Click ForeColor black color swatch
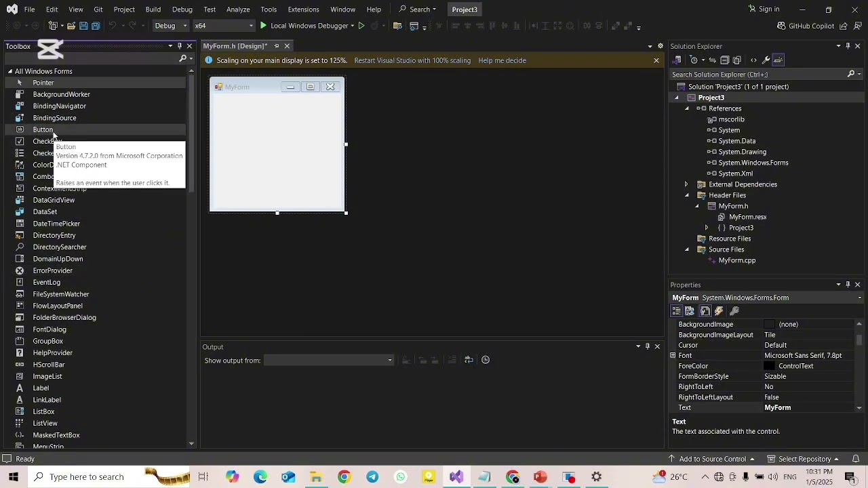Image resolution: width=868 pixels, height=488 pixels. [769, 366]
